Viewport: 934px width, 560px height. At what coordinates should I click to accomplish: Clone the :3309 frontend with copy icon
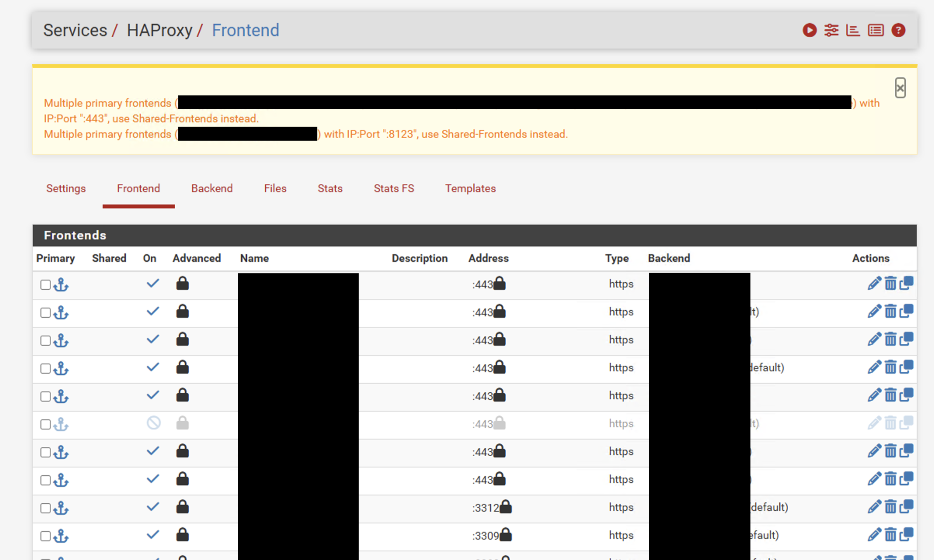tap(906, 535)
